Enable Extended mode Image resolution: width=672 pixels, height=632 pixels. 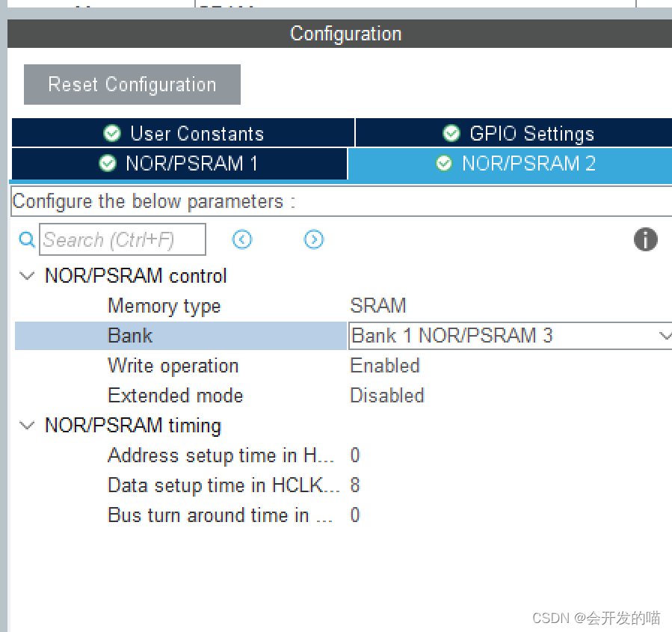pos(386,396)
